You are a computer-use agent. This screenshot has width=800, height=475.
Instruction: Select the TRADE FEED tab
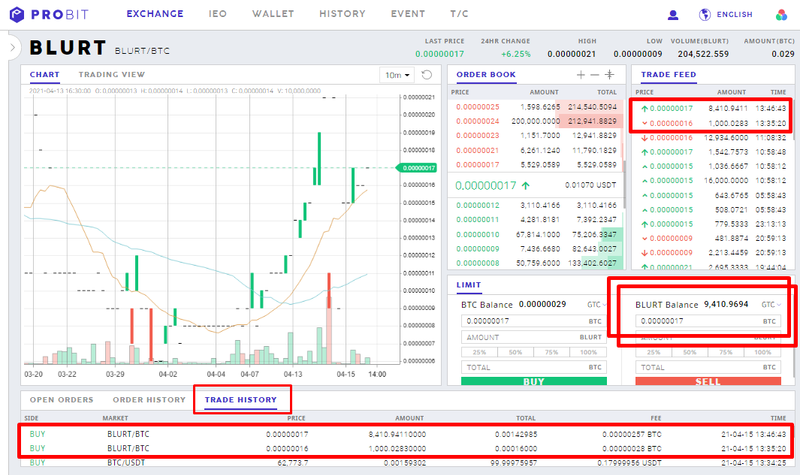pyautogui.click(x=668, y=74)
